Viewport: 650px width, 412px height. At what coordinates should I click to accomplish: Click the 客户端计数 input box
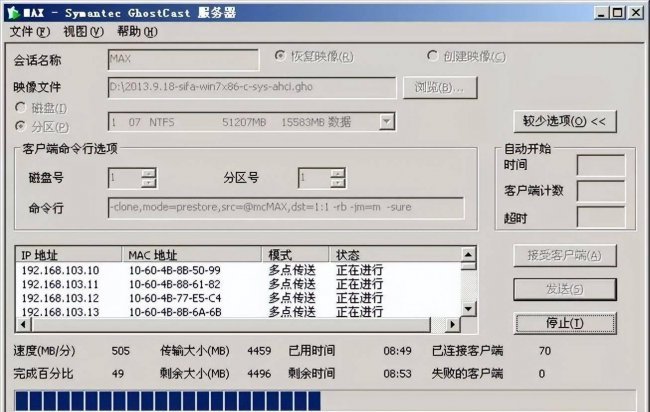point(601,191)
